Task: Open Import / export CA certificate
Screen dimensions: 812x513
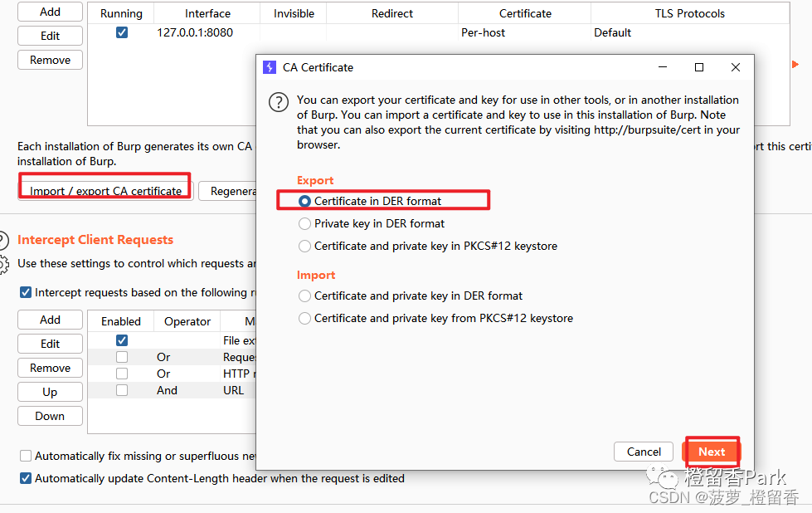Action: [x=105, y=190]
